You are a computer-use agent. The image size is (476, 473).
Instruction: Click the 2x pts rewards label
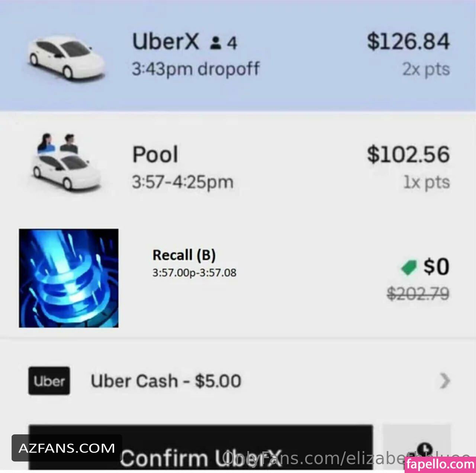point(426,69)
